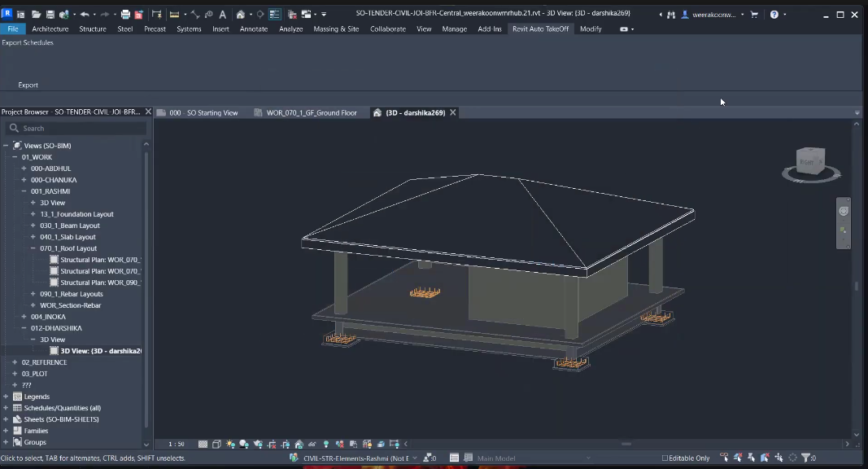Image resolution: width=868 pixels, height=469 pixels.
Task: Click the Synchronize with Central icon
Action: click(x=63, y=15)
